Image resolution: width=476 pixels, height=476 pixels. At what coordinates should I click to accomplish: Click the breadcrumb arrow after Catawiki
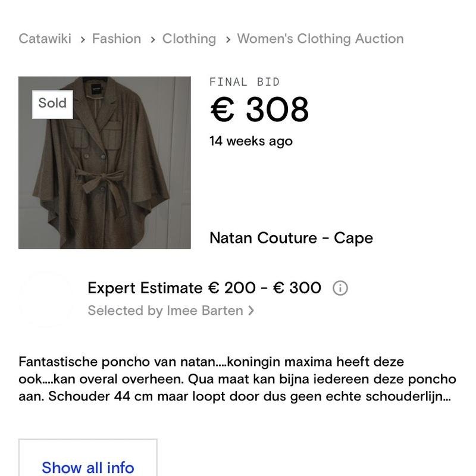(x=82, y=39)
